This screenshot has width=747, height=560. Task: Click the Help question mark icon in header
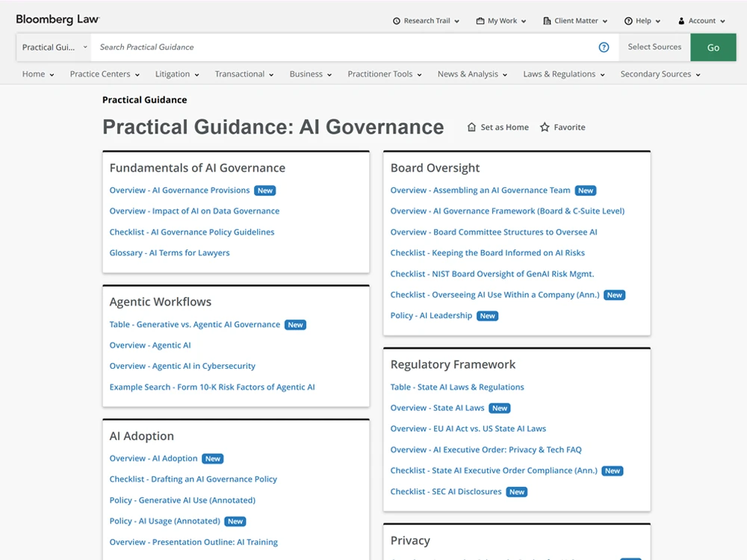pos(628,21)
